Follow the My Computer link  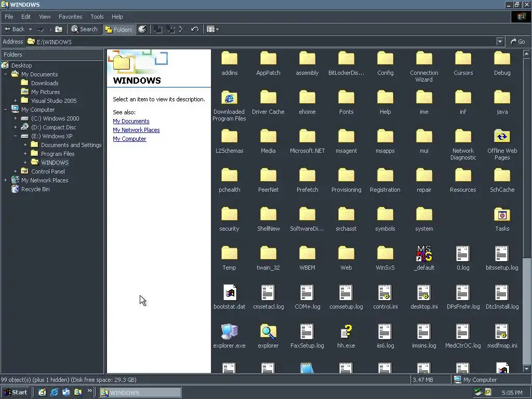[129, 139]
